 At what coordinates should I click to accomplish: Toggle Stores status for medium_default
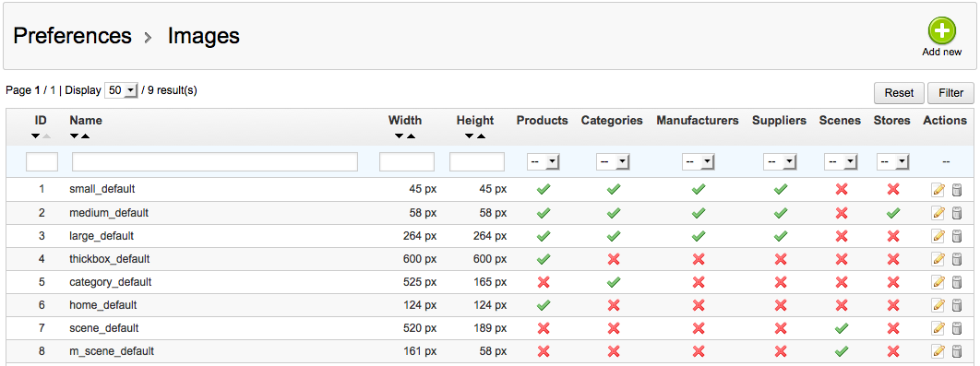[893, 213]
